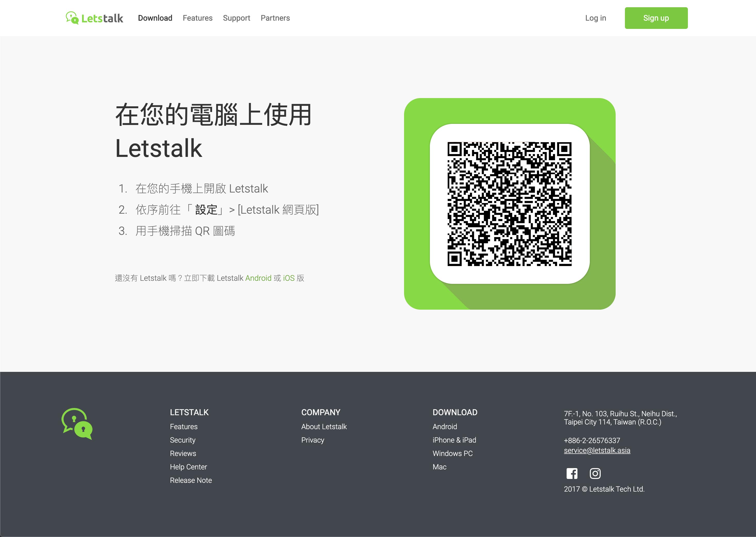Viewport: 756px width, 537px height.
Task: Click the Letstalk logo in the header
Action: [x=94, y=18]
